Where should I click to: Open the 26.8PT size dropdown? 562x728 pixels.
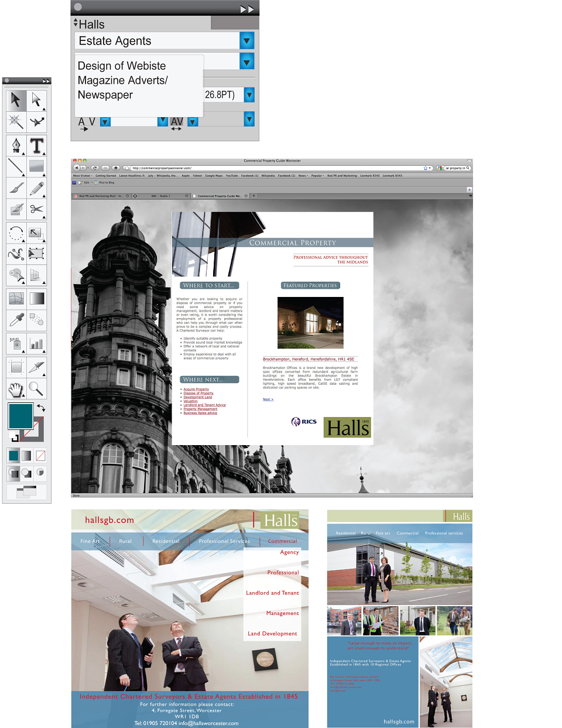249,95
